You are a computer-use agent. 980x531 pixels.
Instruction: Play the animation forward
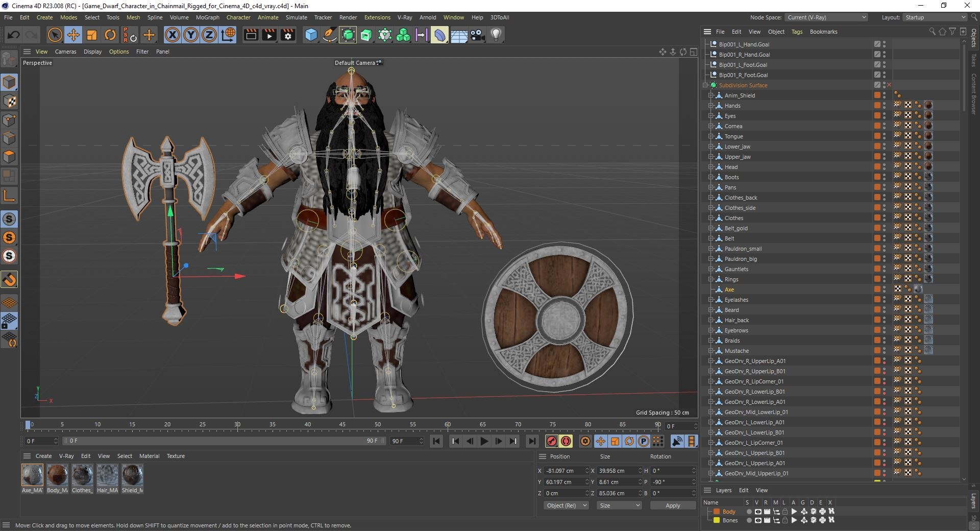click(x=484, y=441)
